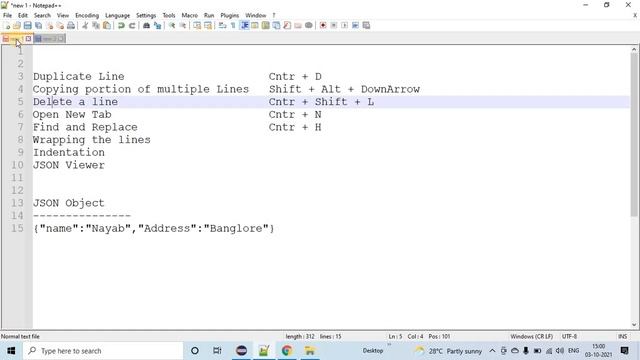Click the Cut scissors toolbar icon
The height and width of the screenshot is (360, 640).
click(x=85, y=25)
